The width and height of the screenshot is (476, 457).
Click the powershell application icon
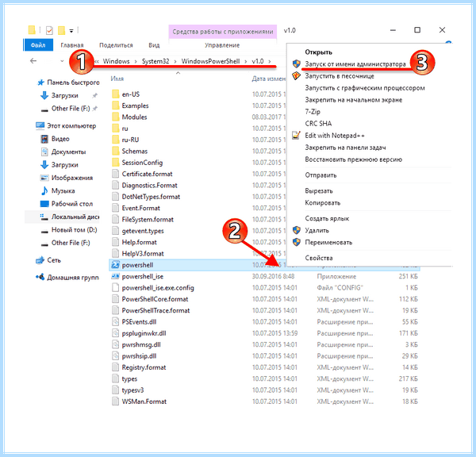pos(115,265)
